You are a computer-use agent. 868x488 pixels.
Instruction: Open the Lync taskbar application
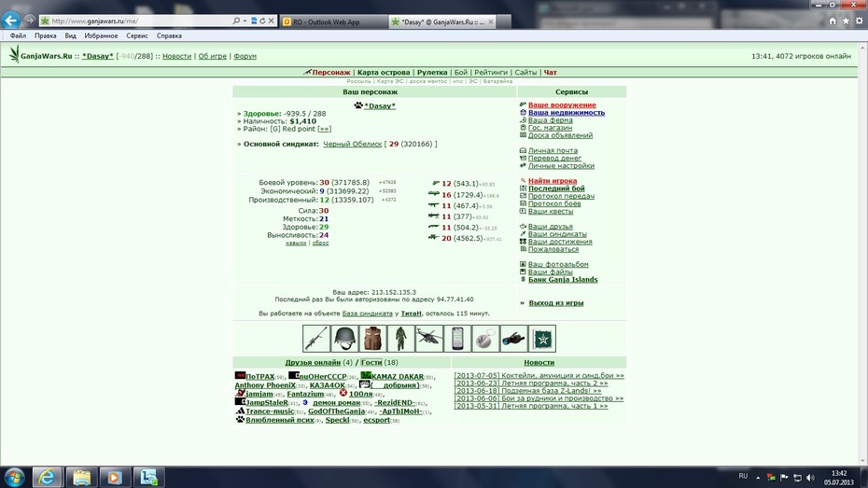148,477
